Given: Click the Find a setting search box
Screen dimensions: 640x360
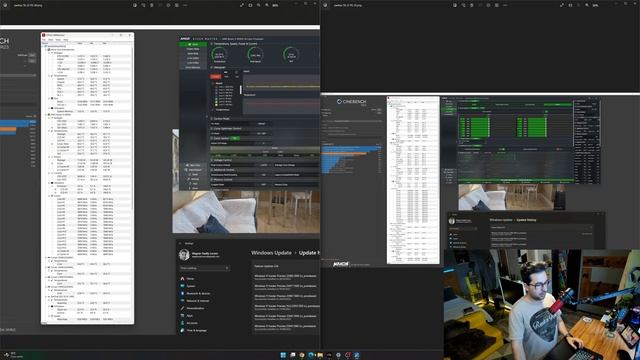Looking at the screenshot, I should click(x=204, y=268).
